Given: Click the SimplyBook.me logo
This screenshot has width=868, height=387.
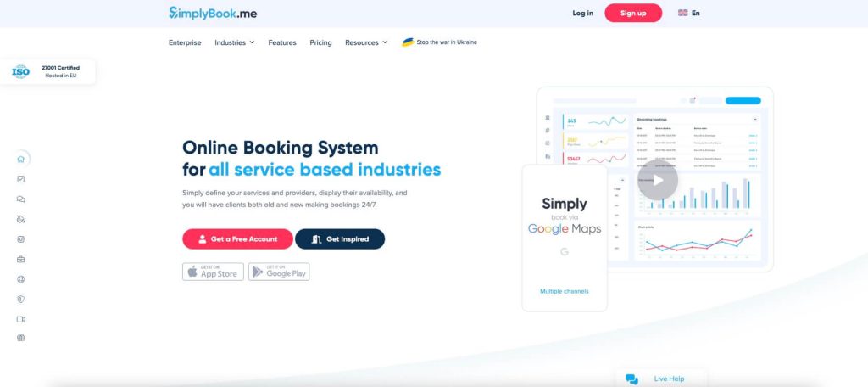Looking at the screenshot, I should 213,13.
